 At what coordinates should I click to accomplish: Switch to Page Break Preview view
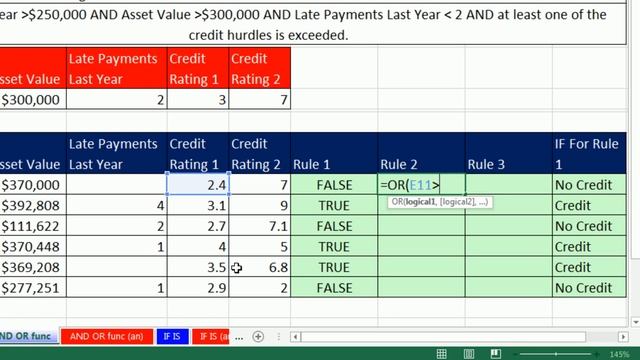(496, 354)
